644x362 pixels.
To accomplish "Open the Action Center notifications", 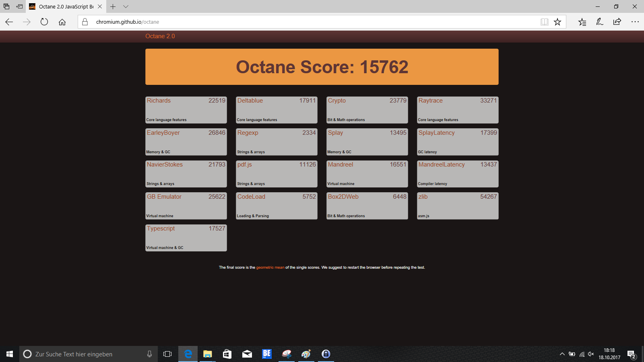I will [x=632, y=354].
